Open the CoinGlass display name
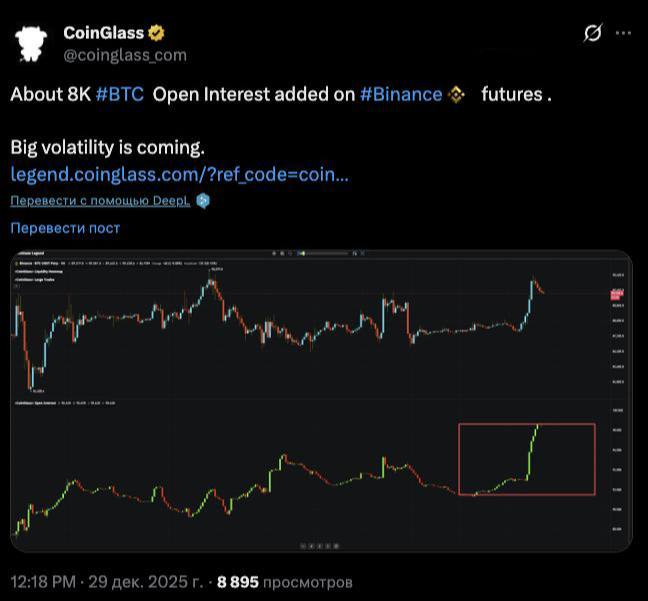 click(x=104, y=33)
